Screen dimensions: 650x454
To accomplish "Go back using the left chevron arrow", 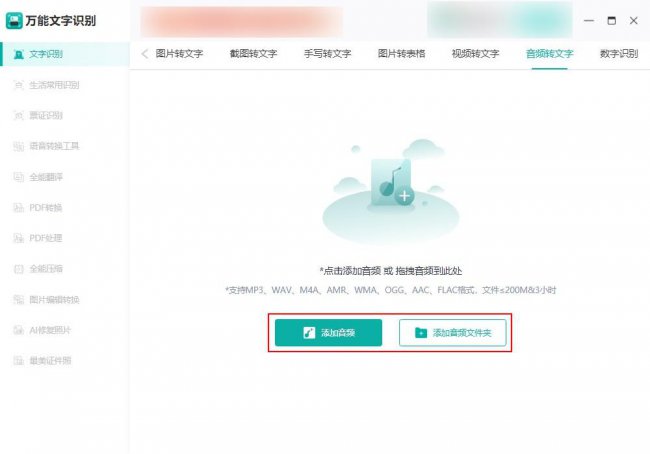I will 145,53.
